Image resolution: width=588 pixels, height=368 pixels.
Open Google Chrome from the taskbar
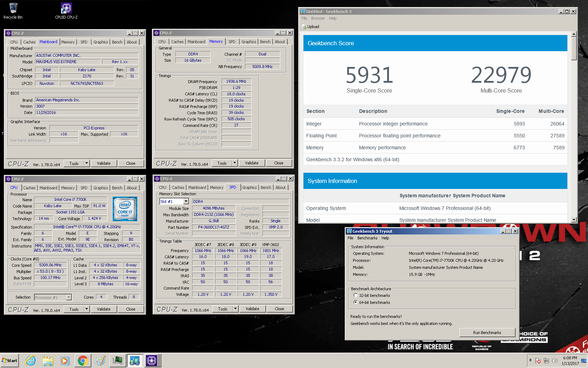(x=83, y=361)
